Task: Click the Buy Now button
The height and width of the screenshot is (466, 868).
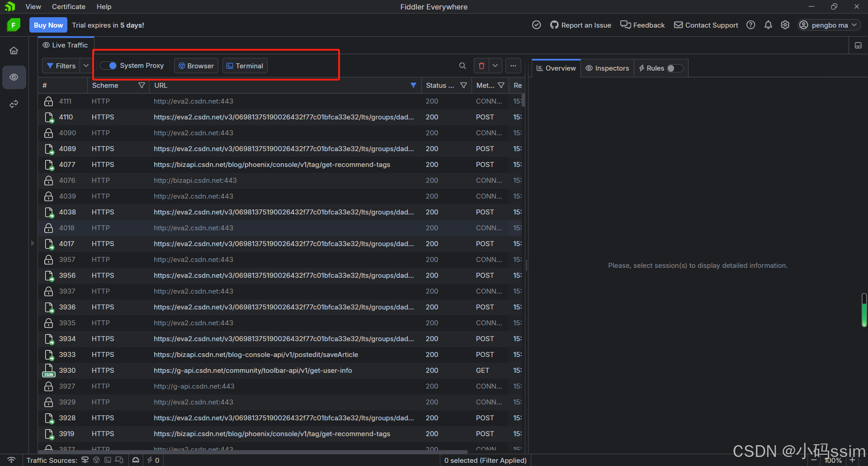Action: (x=48, y=25)
